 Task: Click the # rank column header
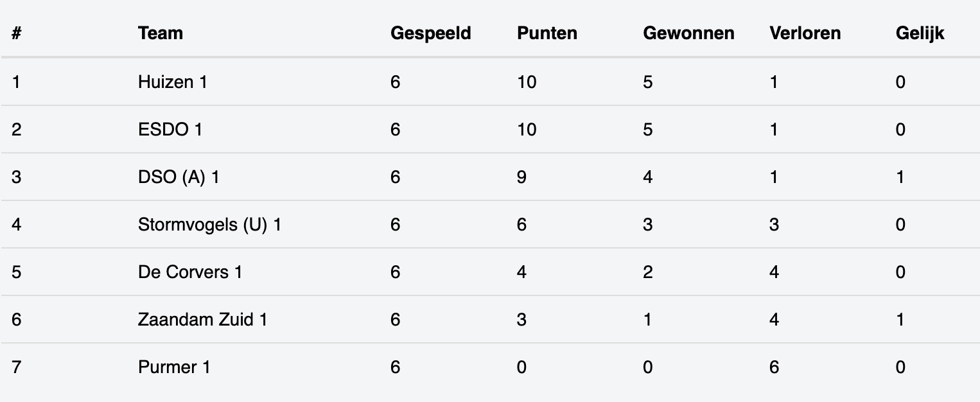(x=17, y=33)
